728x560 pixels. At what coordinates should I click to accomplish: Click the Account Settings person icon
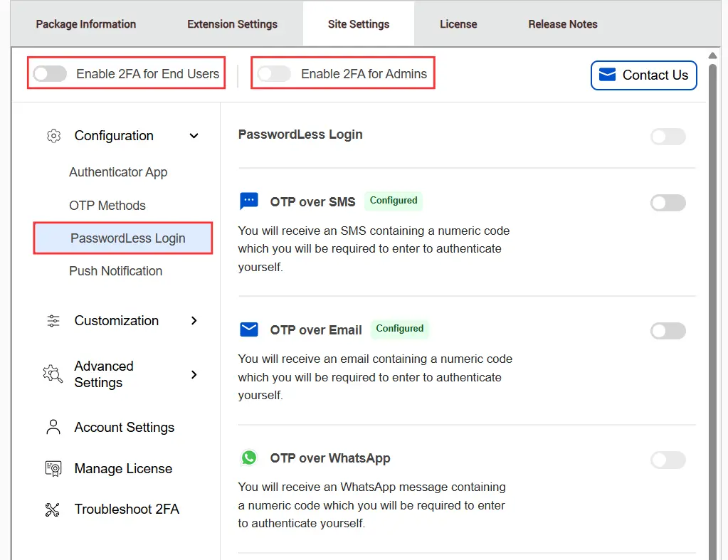click(x=53, y=427)
